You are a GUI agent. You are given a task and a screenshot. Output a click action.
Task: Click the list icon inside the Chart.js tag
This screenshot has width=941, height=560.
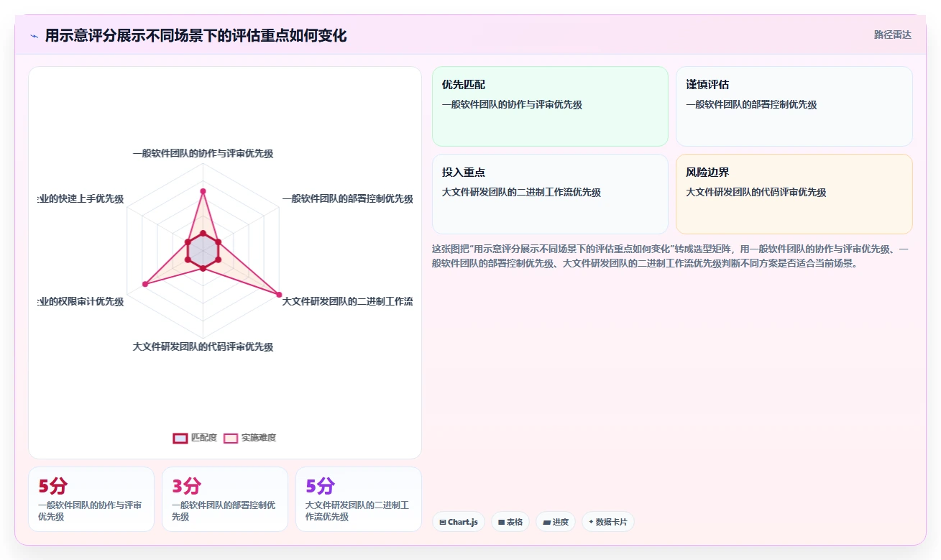point(442,523)
